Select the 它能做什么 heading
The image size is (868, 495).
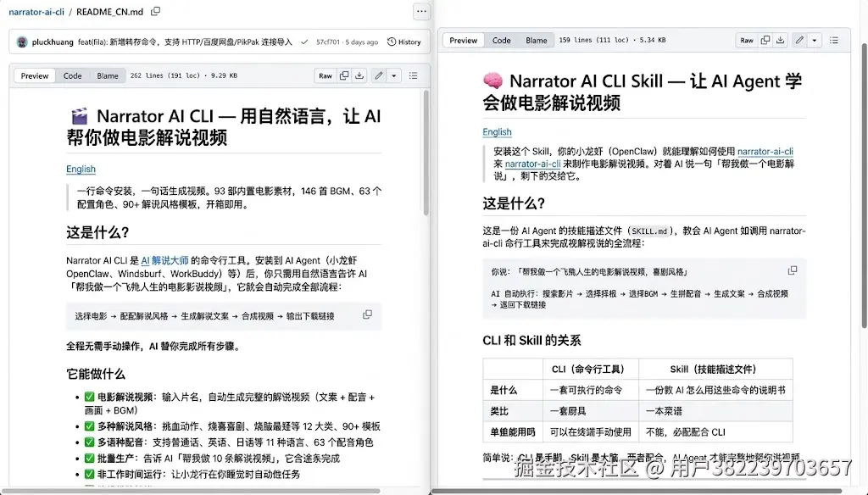96,374
